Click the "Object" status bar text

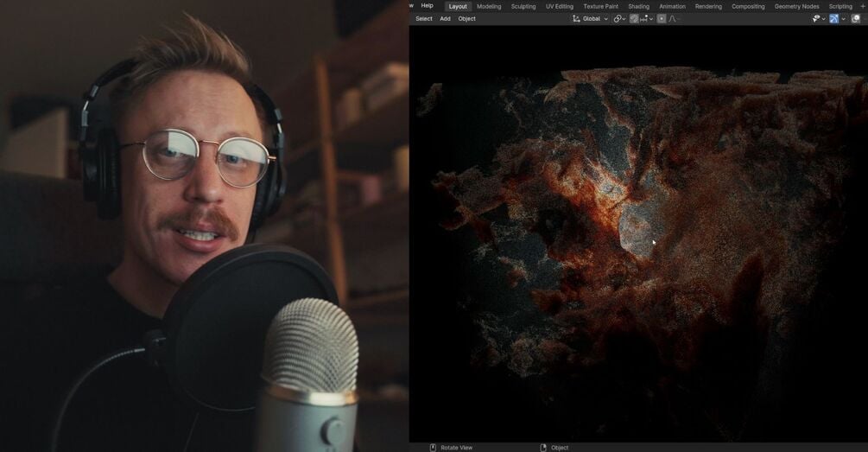(x=560, y=448)
